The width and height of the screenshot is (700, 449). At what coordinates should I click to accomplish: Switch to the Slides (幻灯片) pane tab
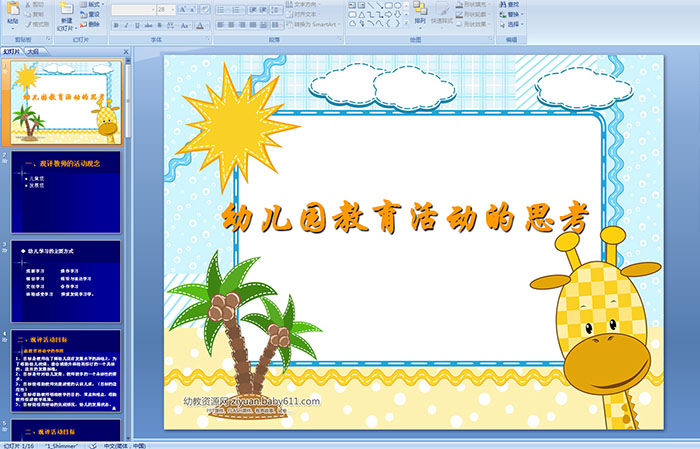coord(12,52)
